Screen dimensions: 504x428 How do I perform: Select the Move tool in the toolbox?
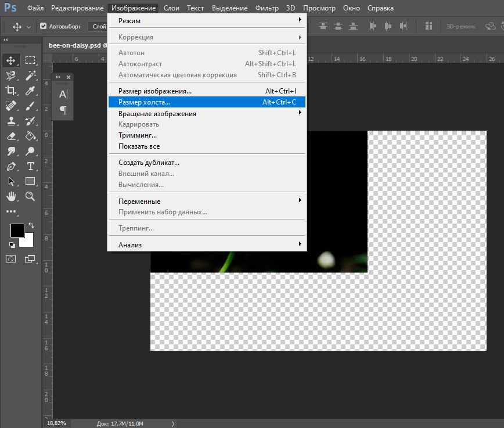(x=10, y=60)
